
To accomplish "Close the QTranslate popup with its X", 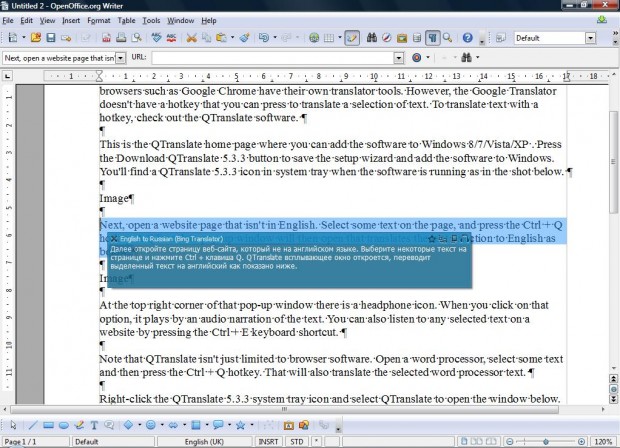I will coord(114,239).
